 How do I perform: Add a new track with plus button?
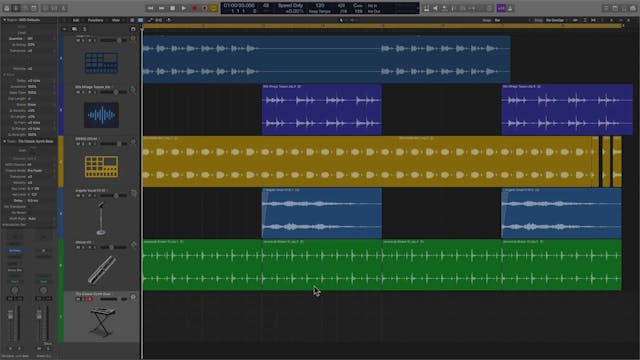click(x=64, y=29)
